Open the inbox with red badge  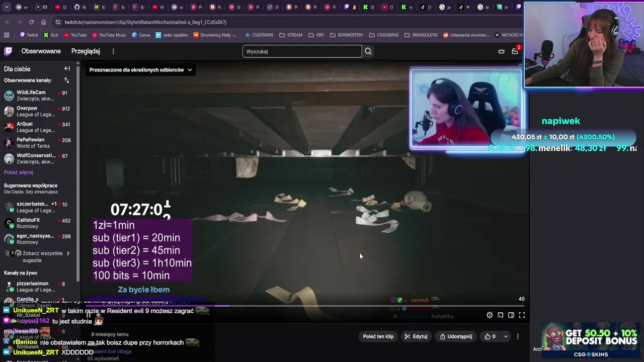coord(515,51)
